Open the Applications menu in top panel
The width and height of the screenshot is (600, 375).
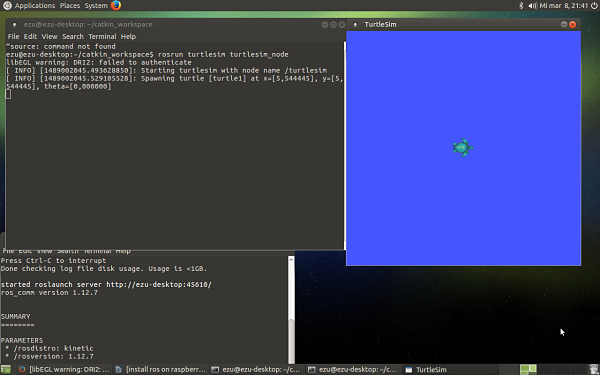click(x=34, y=5)
